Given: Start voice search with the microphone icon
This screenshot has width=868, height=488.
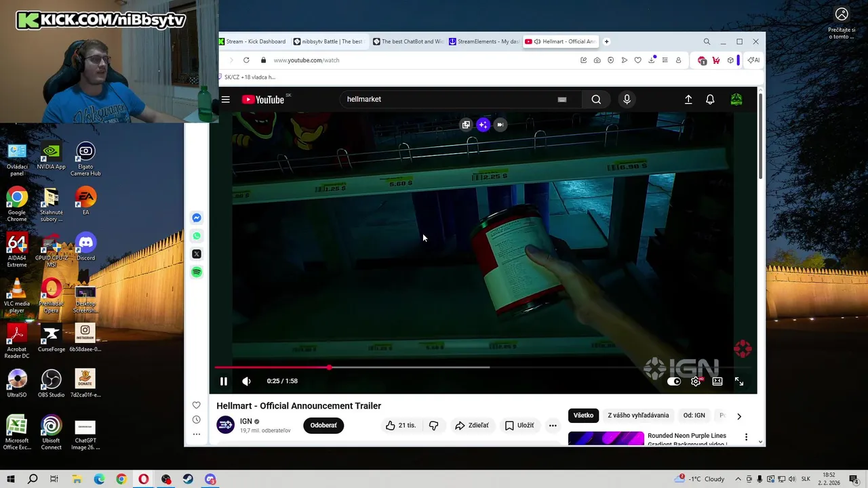Looking at the screenshot, I should (x=627, y=100).
